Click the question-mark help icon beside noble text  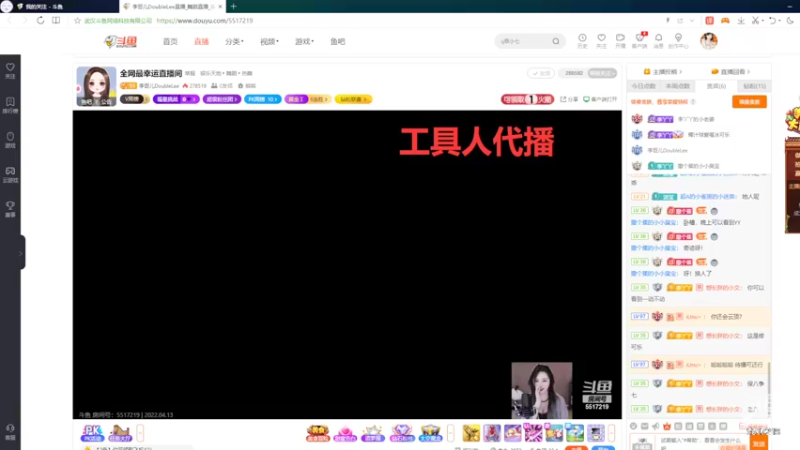coord(693,102)
